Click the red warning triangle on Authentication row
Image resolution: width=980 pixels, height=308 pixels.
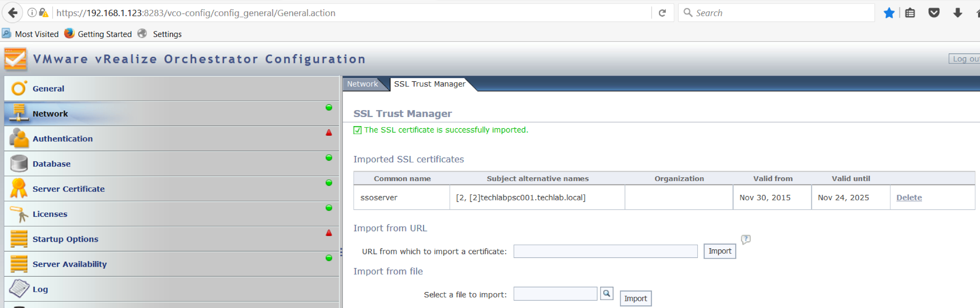coord(329,133)
